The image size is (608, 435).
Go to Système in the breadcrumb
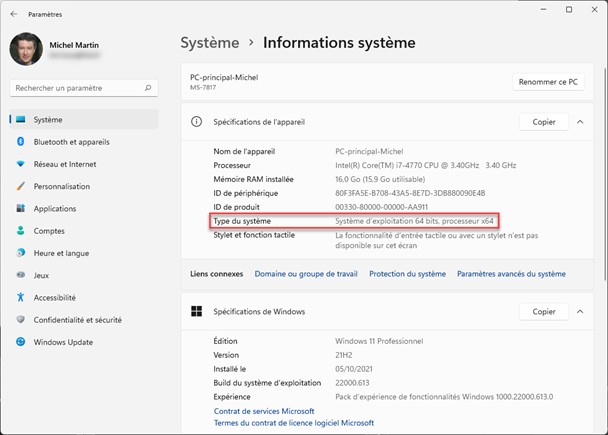click(x=210, y=43)
